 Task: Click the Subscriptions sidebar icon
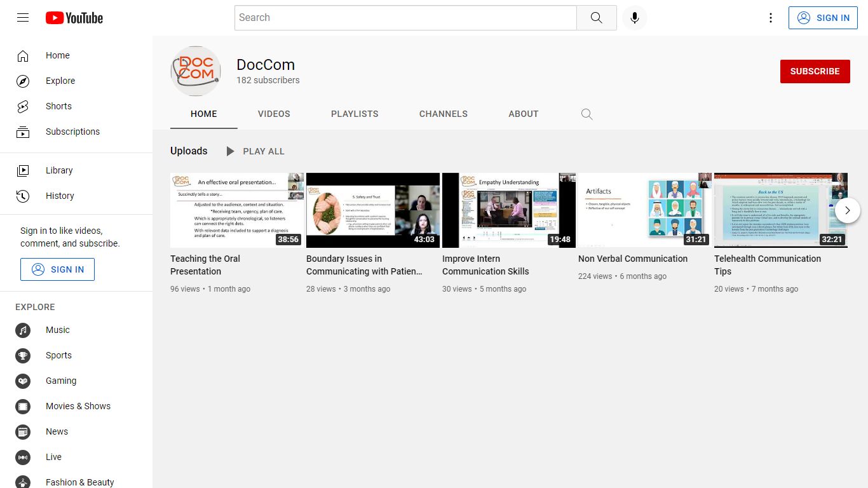click(x=23, y=132)
